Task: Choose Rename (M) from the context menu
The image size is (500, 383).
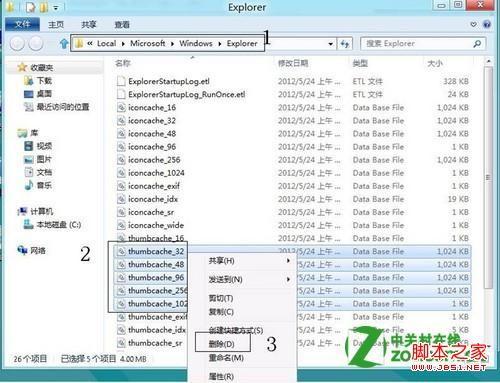Action: [x=226, y=358]
